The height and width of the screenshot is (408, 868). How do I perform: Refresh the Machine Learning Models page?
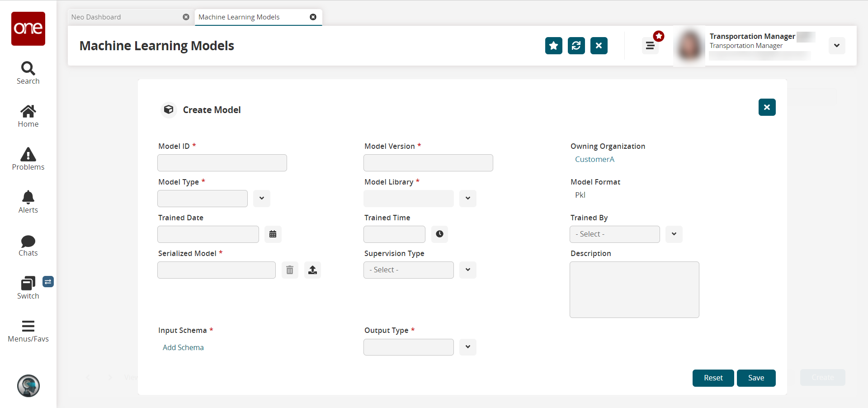coord(576,46)
